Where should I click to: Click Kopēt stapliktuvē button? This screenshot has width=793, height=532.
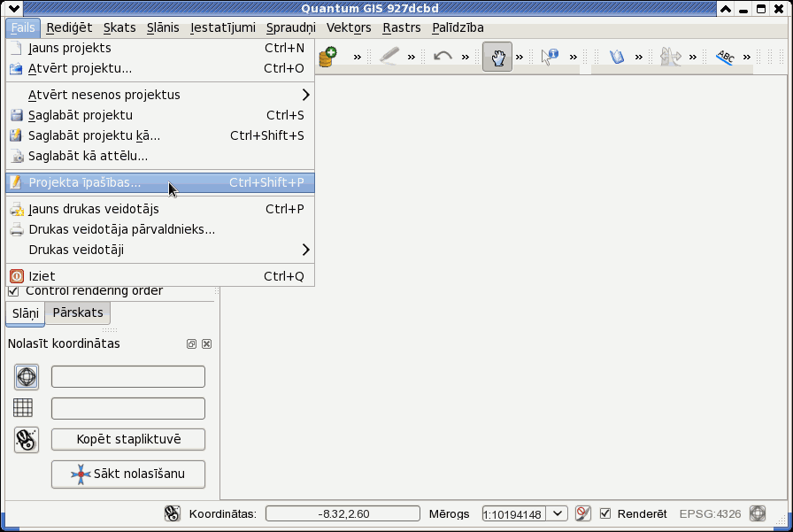[x=128, y=439]
